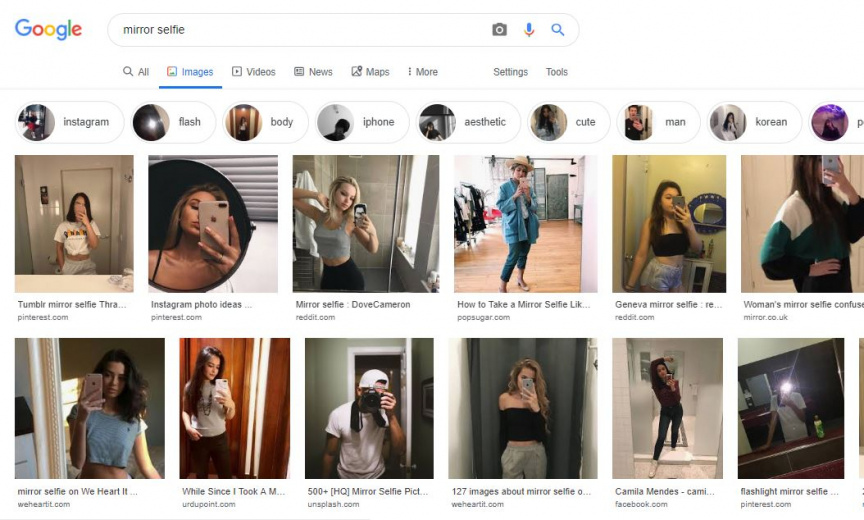Click the camera search-by-image icon
864x520 pixels.
click(499, 30)
